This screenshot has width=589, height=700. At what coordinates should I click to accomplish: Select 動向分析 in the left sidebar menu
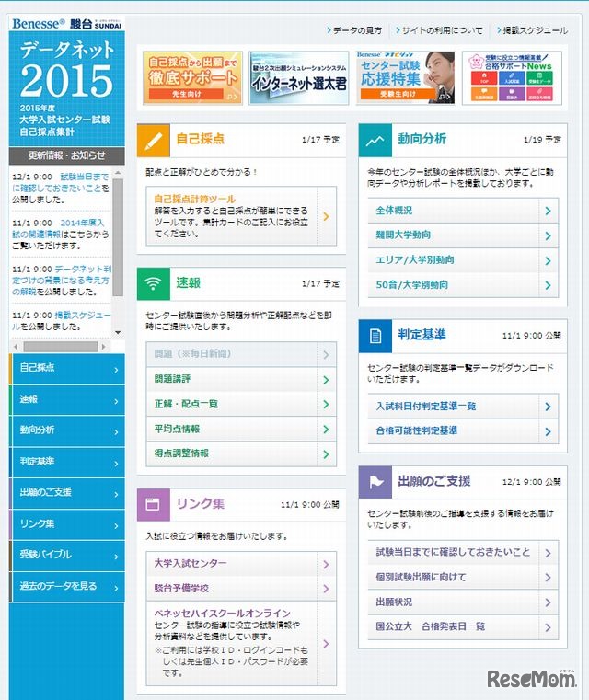pos(66,430)
